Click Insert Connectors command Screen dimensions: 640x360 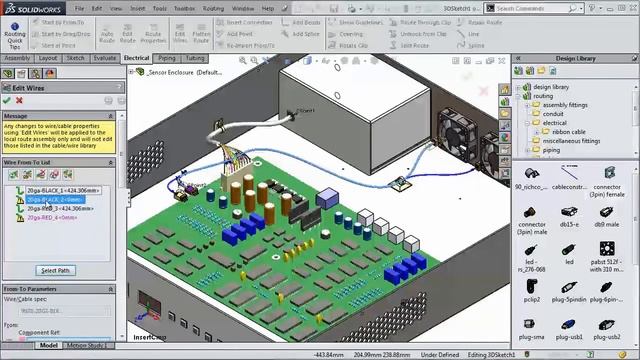[x=244, y=22]
